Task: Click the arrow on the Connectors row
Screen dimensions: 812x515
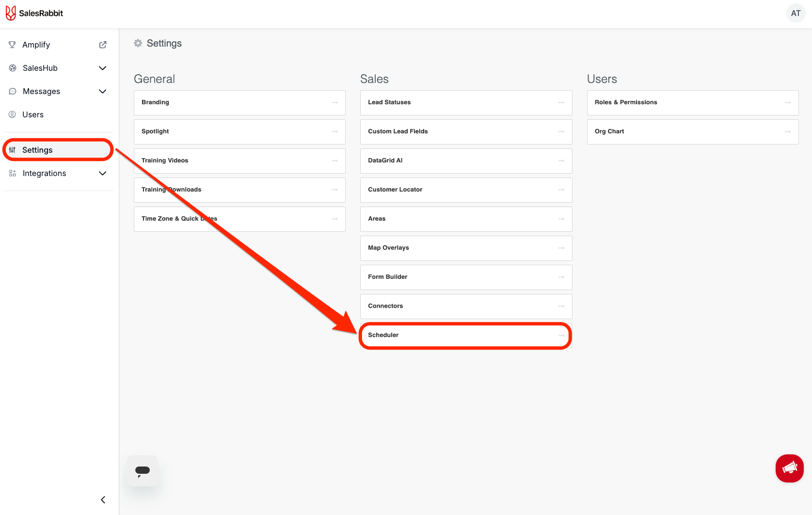Action: (561, 306)
